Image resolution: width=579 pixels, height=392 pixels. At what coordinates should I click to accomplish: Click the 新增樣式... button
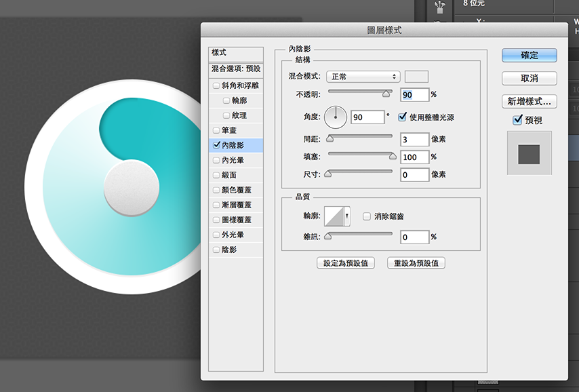coord(529,102)
